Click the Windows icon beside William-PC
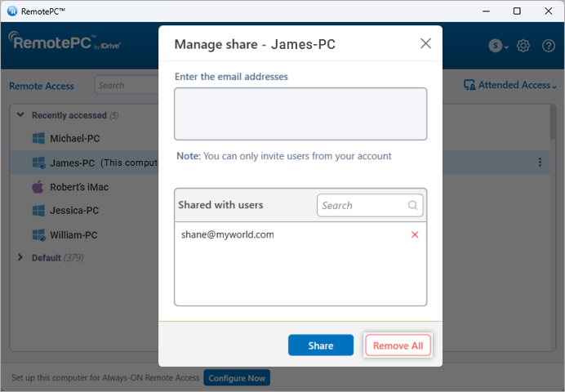The height and width of the screenshot is (392, 565). pos(38,235)
